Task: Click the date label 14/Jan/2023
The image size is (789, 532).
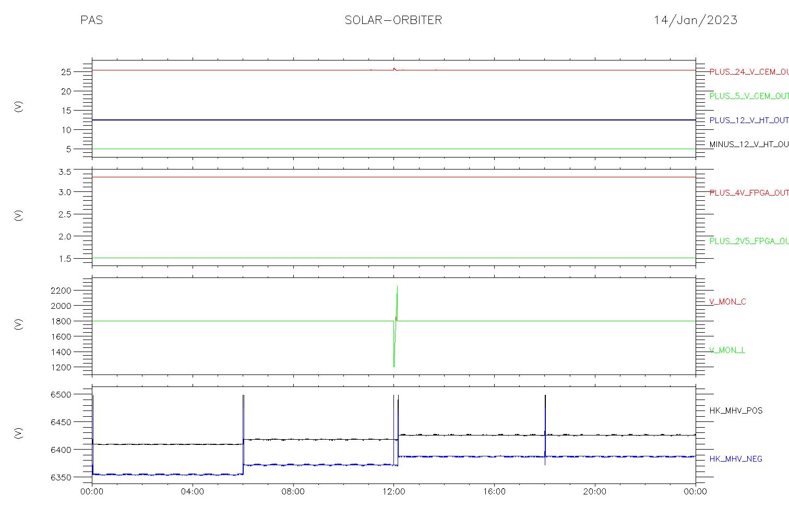Action: pyautogui.click(x=696, y=20)
